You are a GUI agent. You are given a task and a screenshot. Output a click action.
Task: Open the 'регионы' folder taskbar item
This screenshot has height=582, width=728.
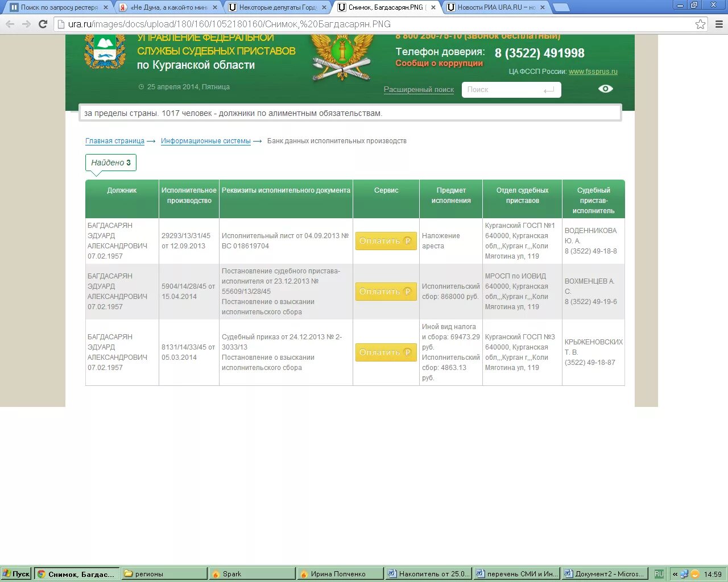164,574
